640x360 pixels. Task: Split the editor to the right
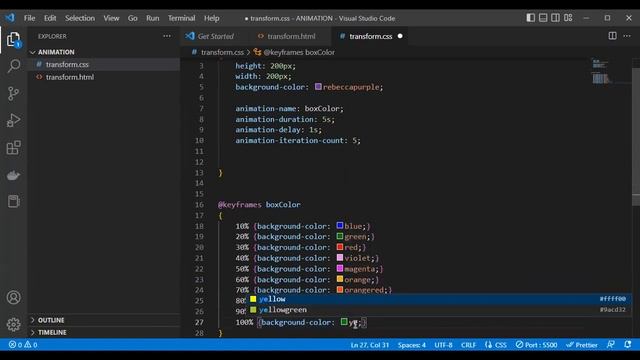(x=612, y=36)
